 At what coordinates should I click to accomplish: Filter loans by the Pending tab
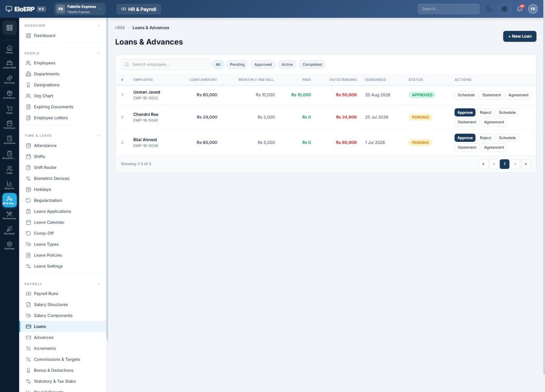tap(237, 65)
